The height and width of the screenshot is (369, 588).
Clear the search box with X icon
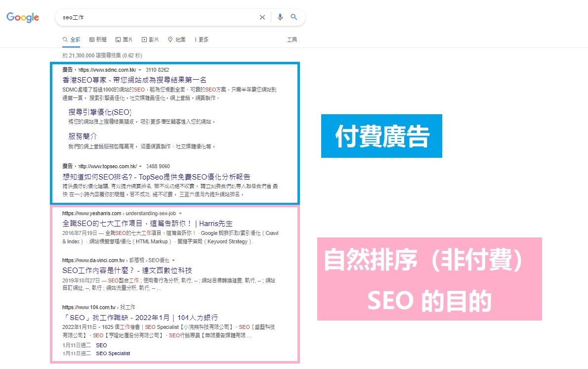[x=262, y=17]
